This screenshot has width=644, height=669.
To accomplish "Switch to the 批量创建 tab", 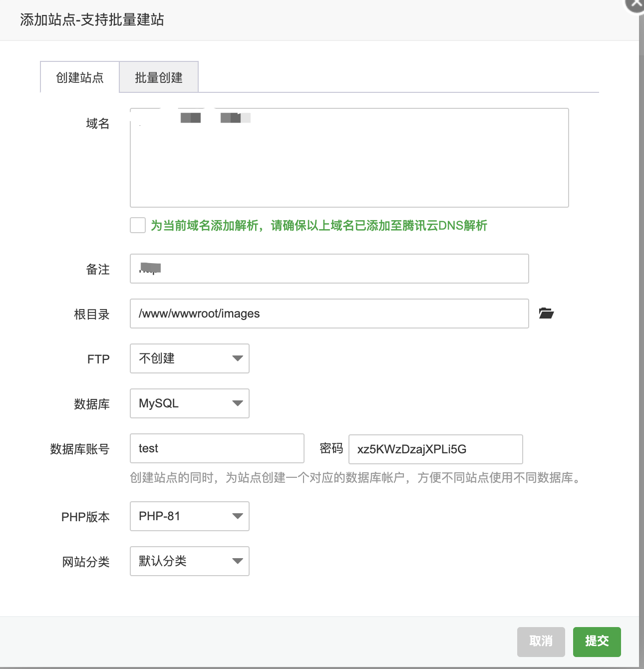I will pyautogui.click(x=159, y=77).
